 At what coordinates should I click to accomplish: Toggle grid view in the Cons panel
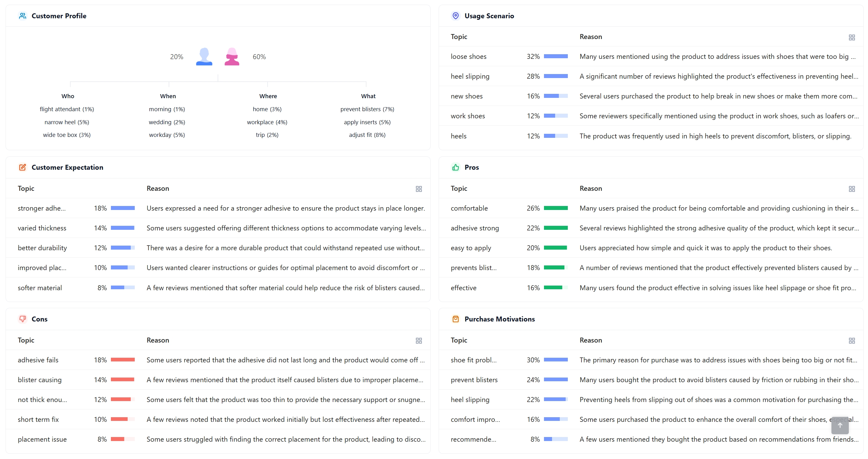click(x=419, y=340)
